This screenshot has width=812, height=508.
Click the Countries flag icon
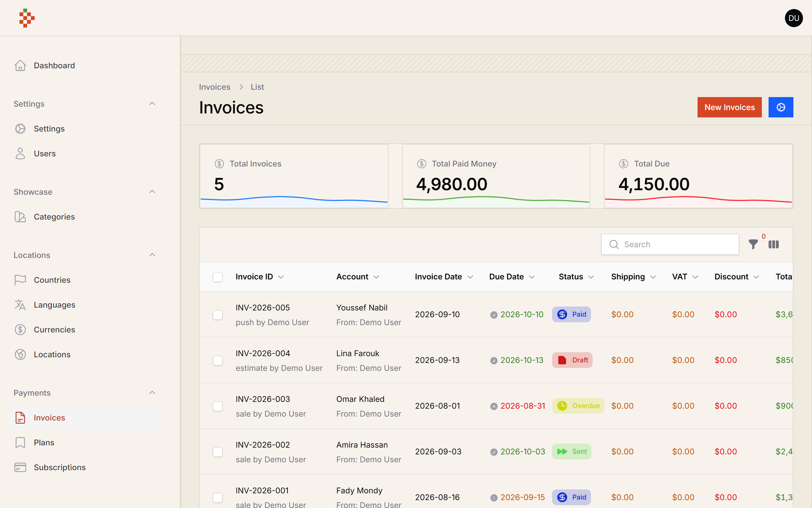click(20, 280)
